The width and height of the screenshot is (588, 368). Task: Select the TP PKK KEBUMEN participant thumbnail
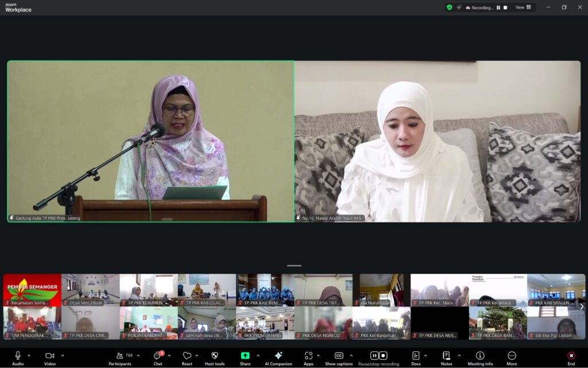[x=149, y=290]
